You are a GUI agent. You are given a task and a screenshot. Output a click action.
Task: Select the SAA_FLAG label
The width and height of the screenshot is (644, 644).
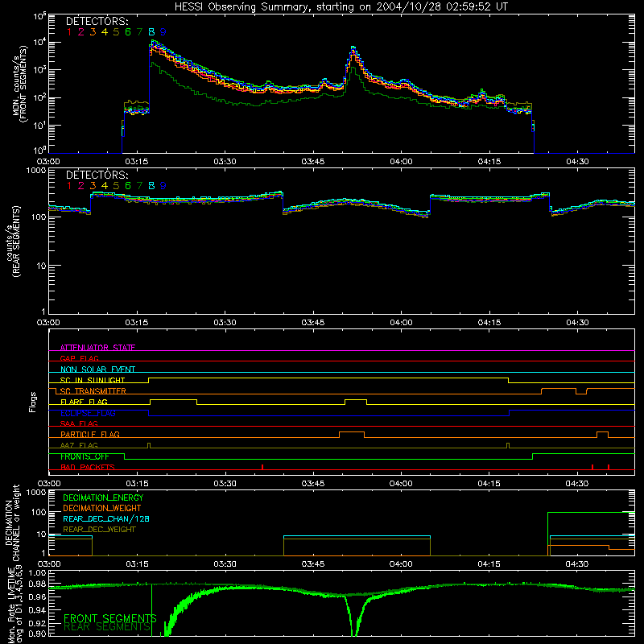coord(79,423)
